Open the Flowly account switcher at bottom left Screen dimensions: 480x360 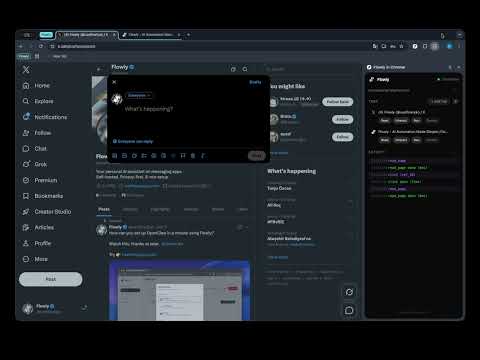(54, 308)
